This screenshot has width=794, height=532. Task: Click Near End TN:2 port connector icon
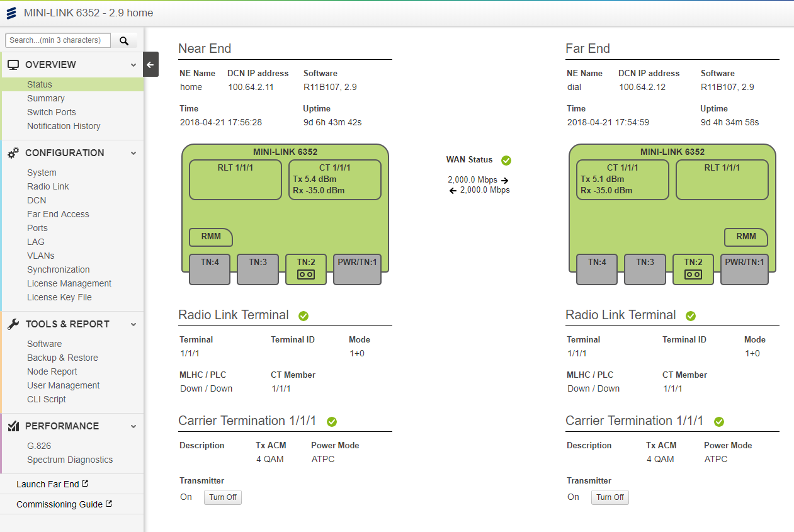pos(306,274)
